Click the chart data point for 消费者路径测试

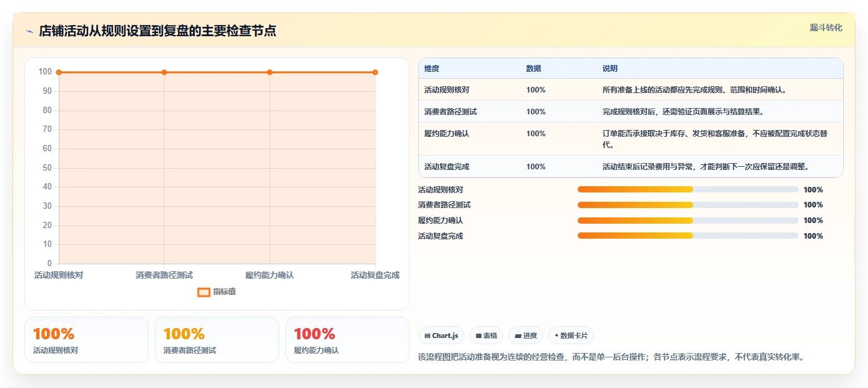coord(164,72)
